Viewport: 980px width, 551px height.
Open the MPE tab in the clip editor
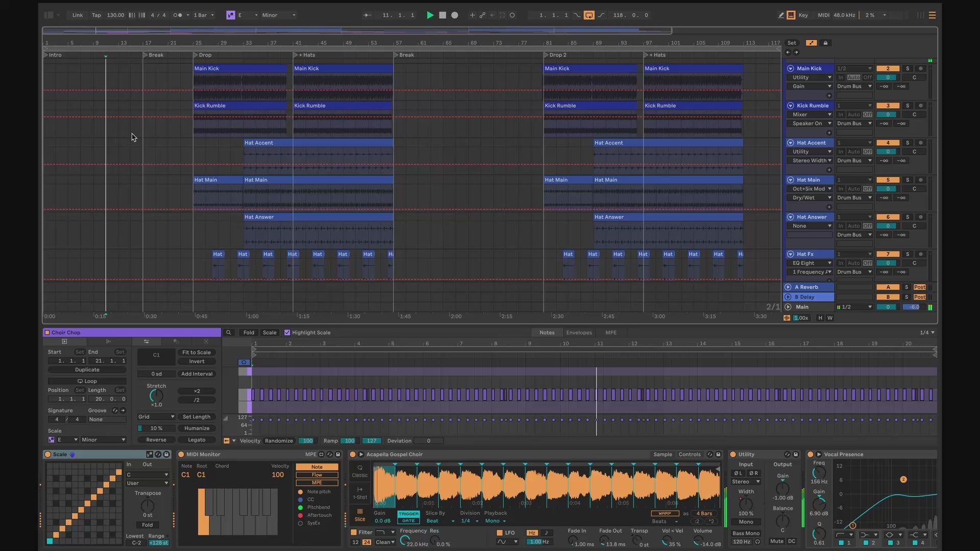pyautogui.click(x=610, y=333)
